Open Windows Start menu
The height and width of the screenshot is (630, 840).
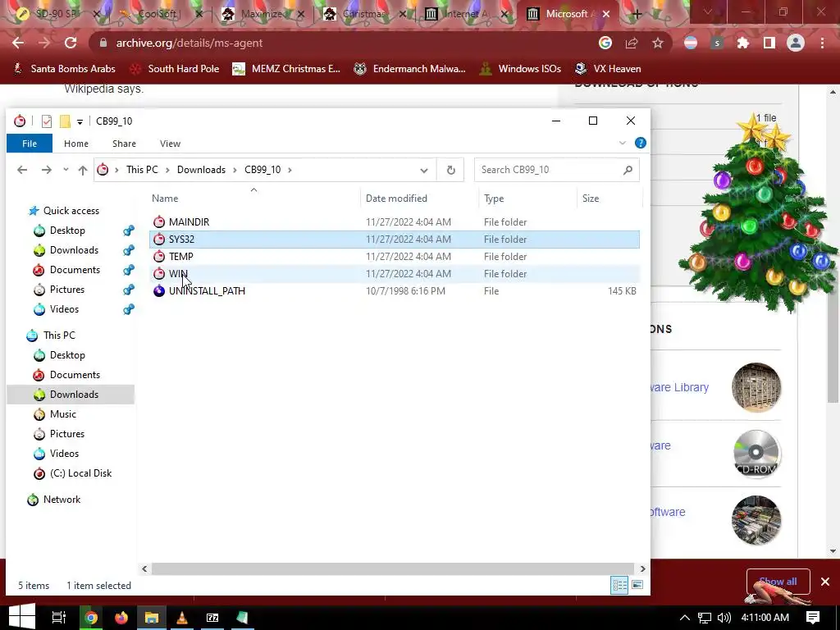(22, 617)
